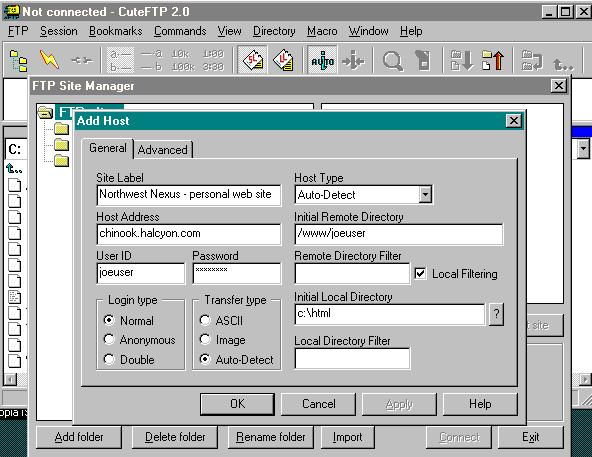Select the third subfolder in Site Manager tree

62,161
